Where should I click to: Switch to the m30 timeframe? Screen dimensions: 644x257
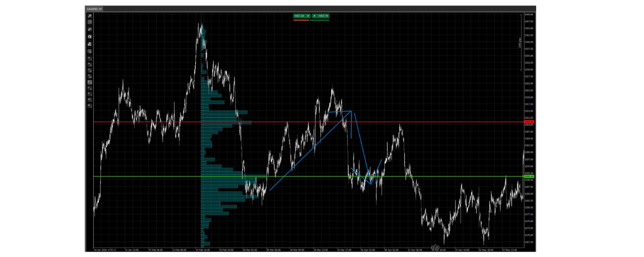click(x=89, y=77)
